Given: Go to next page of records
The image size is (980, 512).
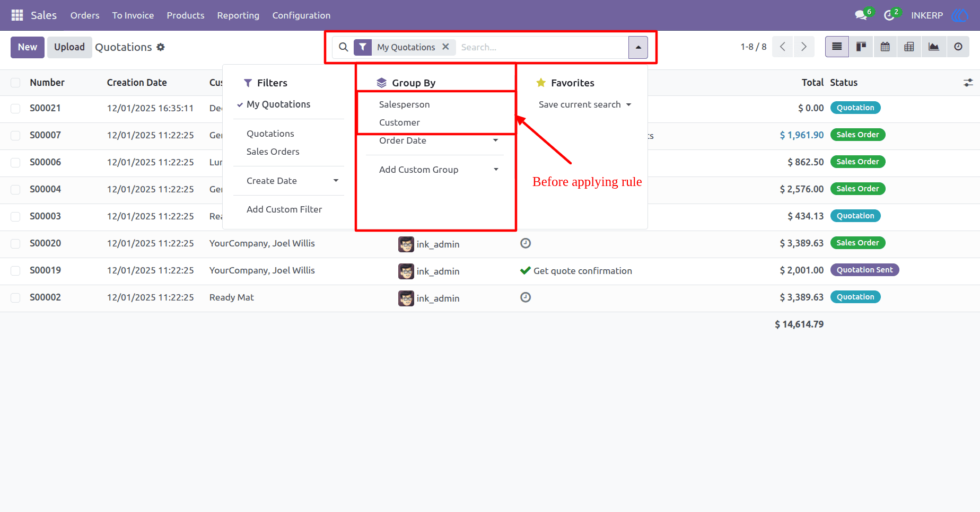Looking at the screenshot, I should (803, 47).
